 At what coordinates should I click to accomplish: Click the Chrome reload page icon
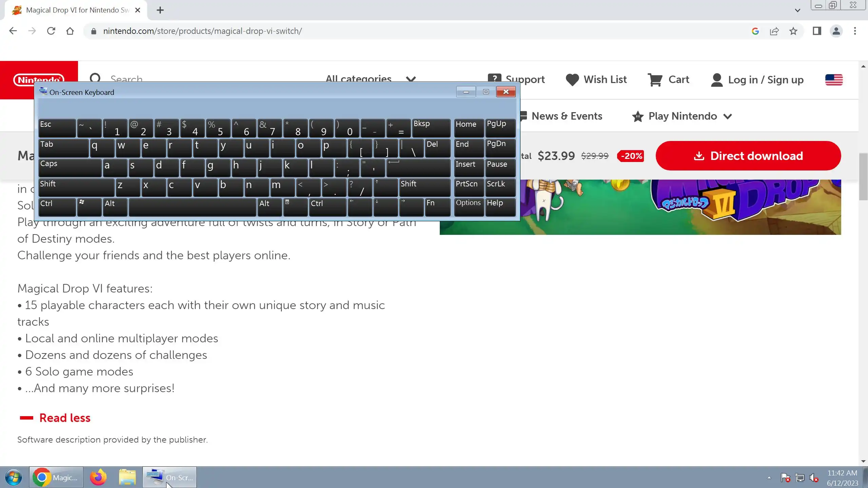[51, 31]
